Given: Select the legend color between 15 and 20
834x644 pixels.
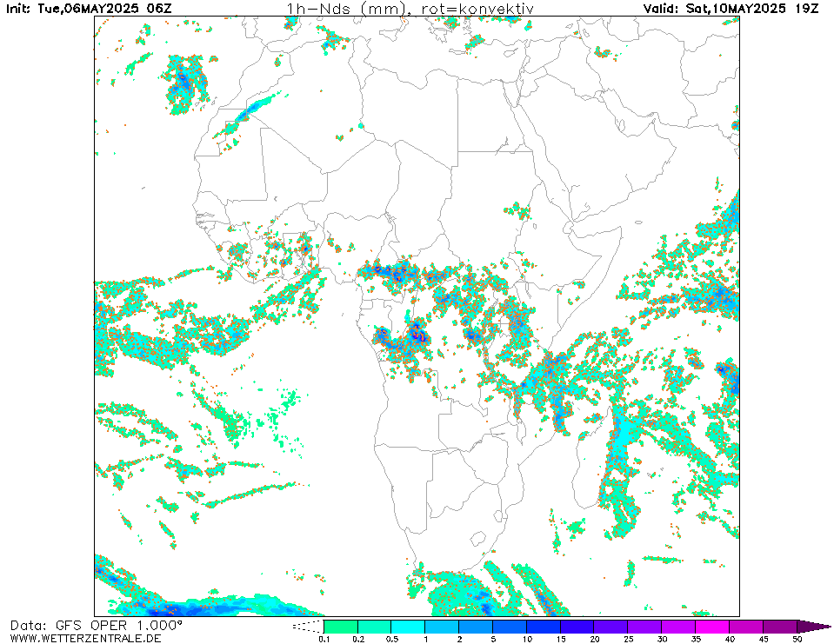Looking at the screenshot, I should (577, 627).
